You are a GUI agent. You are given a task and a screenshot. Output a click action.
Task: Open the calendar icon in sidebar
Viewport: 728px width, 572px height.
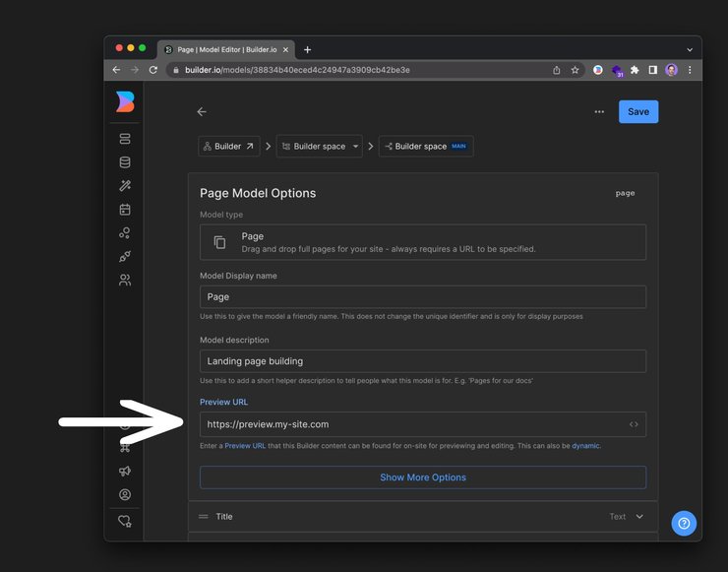click(125, 210)
